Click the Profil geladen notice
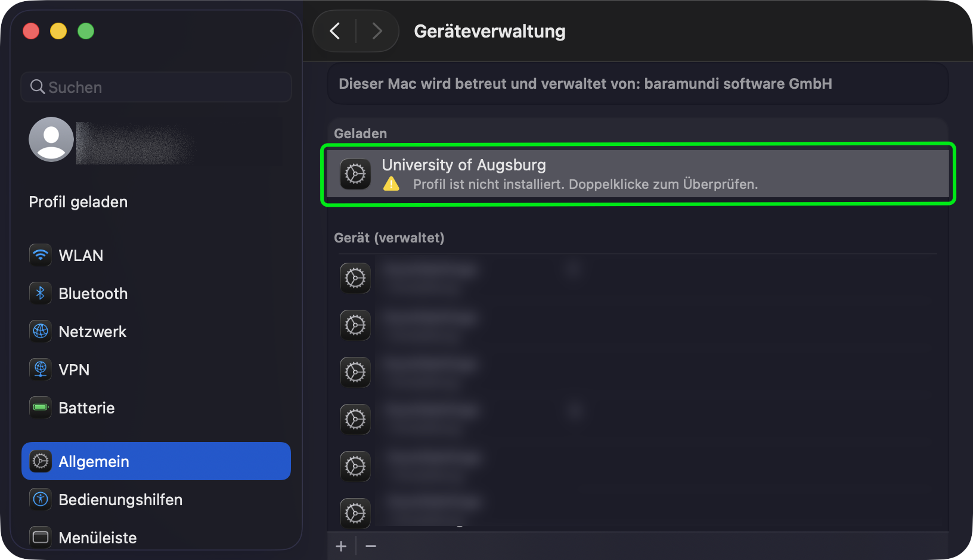The width and height of the screenshot is (973, 560). pyautogui.click(x=78, y=202)
